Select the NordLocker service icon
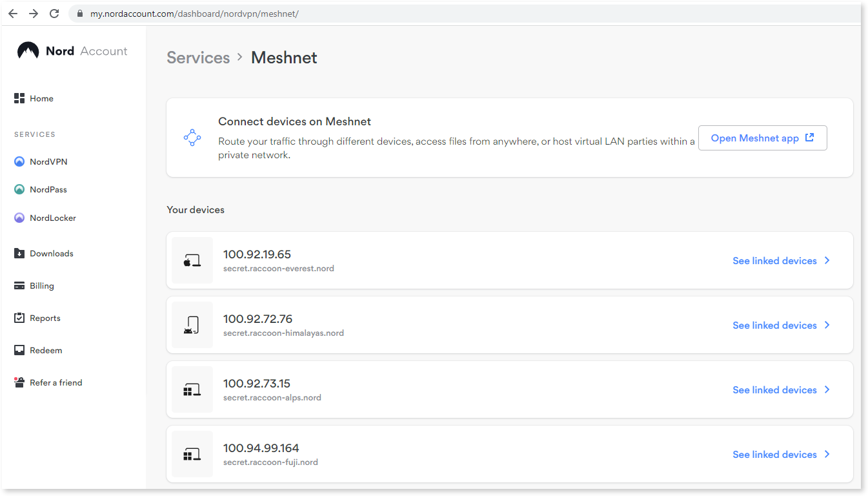Image resolution: width=868 pixels, height=496 pixels. [19, 218]
